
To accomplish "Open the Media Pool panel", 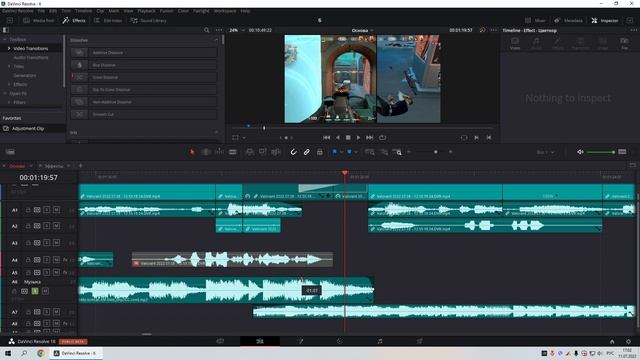I will point(39,20).
